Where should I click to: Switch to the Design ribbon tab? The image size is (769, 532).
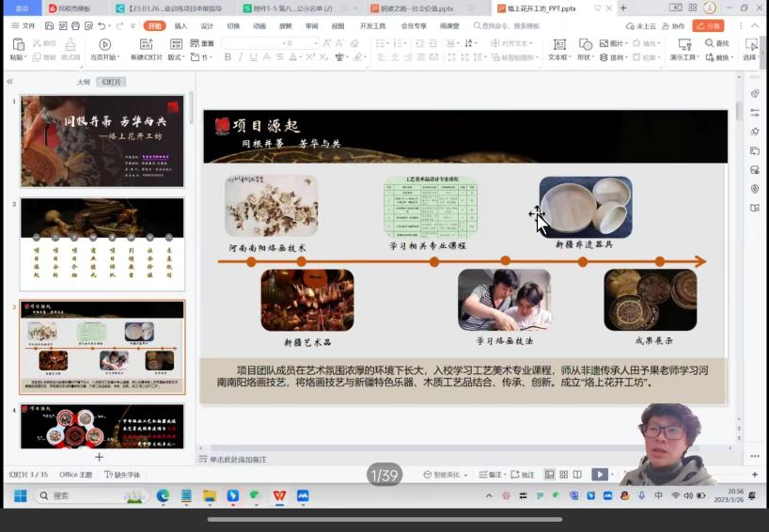pyautogui.click(x=207, y=26)
